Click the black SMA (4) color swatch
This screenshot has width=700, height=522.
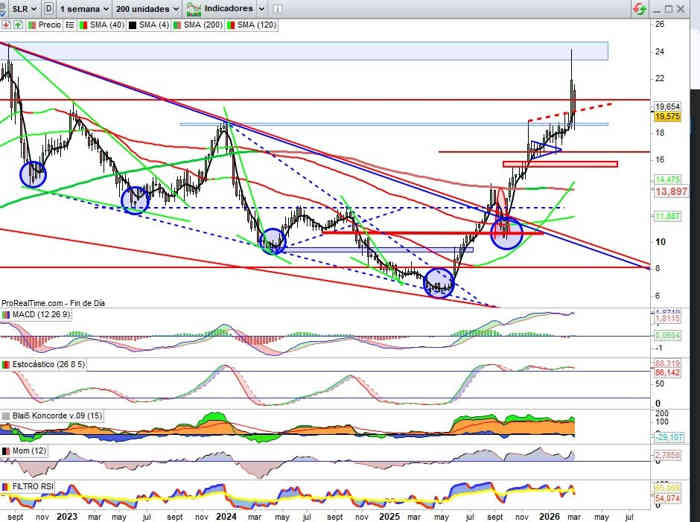132,25
